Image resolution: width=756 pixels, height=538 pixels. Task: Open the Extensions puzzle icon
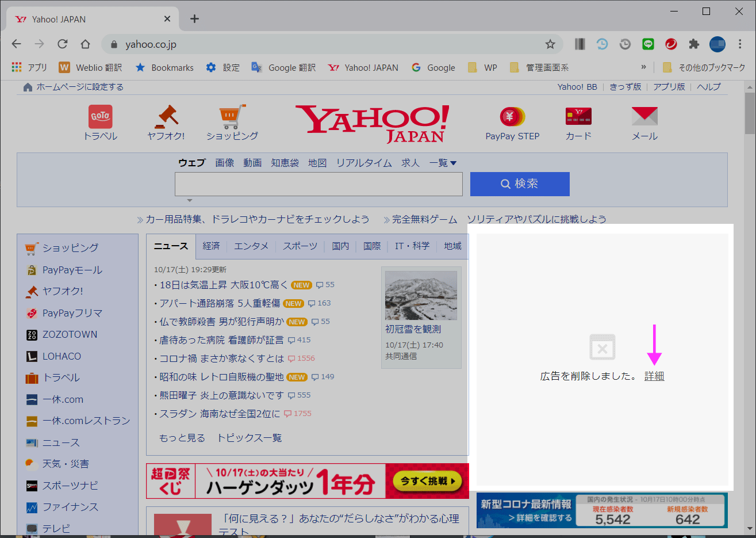coord(694,44)
